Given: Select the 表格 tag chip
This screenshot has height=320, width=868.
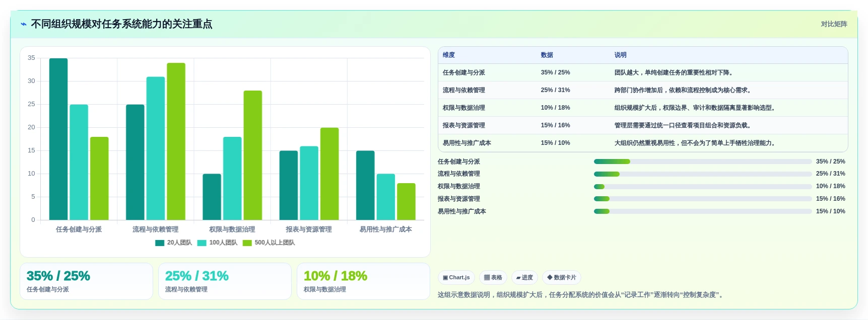Looking at the screenshot, I should point(493,277).
